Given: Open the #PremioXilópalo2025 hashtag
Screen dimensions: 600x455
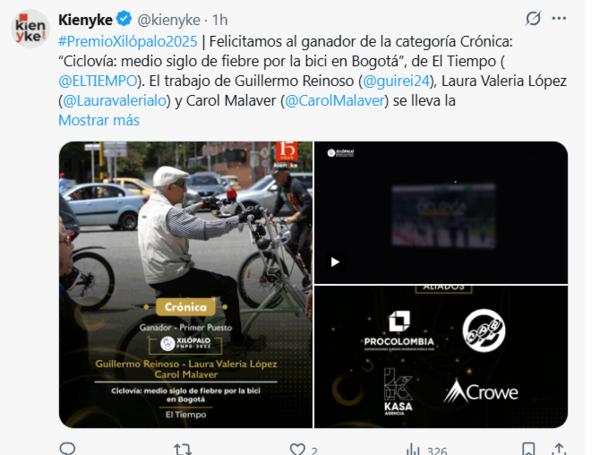Looking at the screenshot, I should point(128,41).
